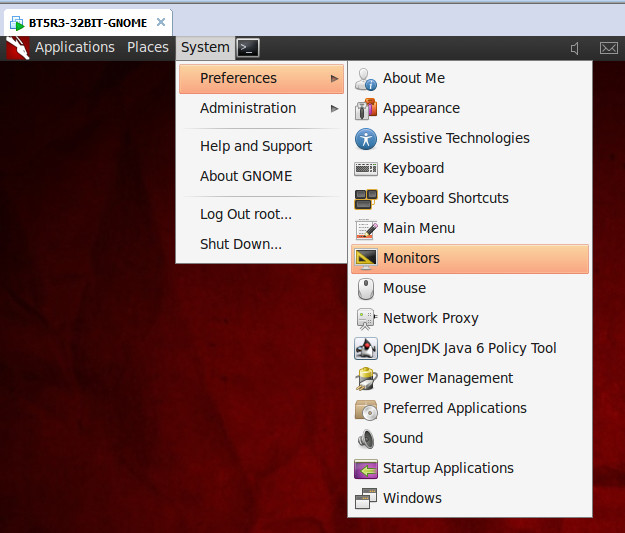Click the Startup Applications purple arrow icon

[366, 468]
